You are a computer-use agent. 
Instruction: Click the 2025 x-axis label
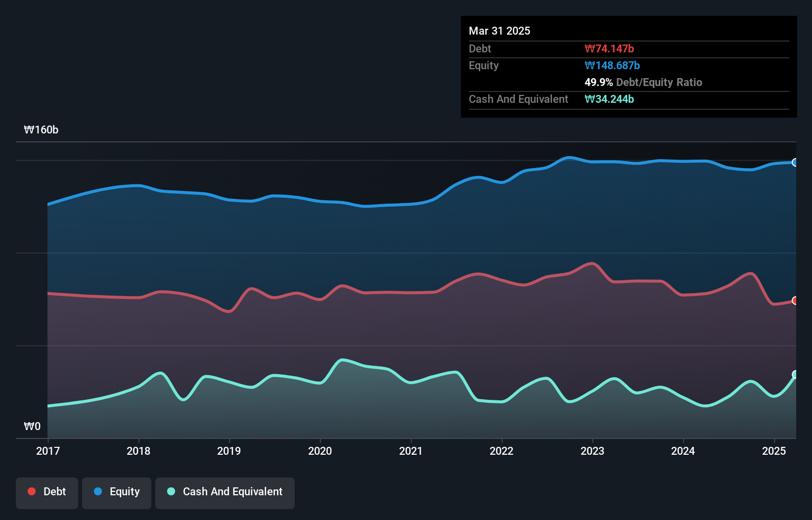pos(774,451)
